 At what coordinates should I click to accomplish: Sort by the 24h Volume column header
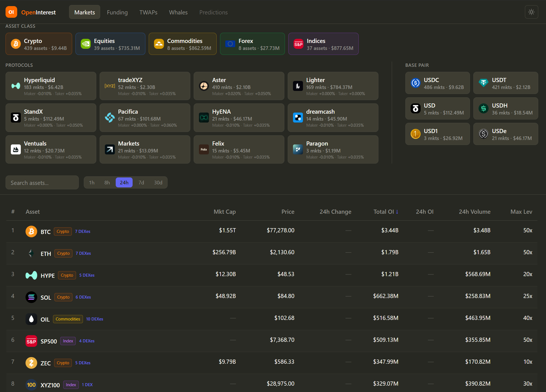[x=475, y=212]
